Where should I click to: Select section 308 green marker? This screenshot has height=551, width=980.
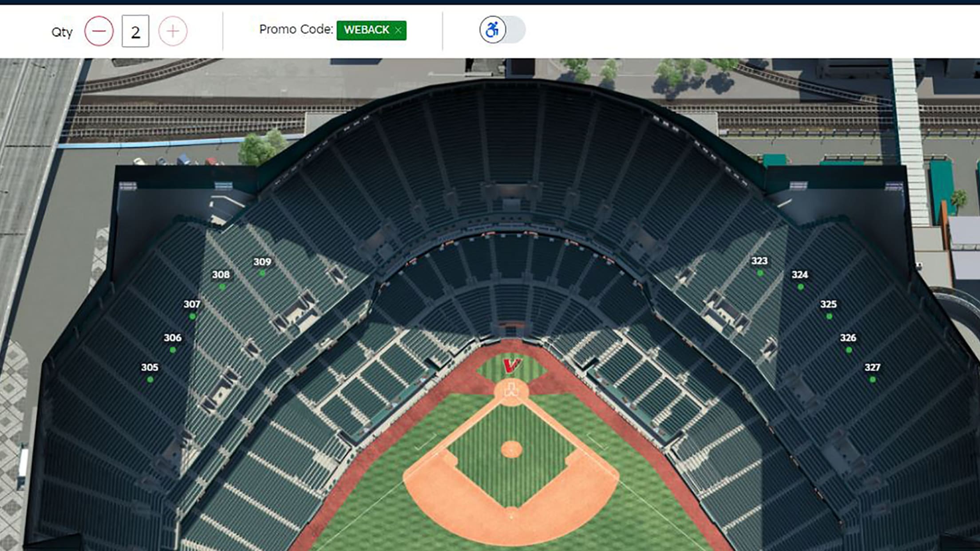pyautogui.click(x=222, y=287)
